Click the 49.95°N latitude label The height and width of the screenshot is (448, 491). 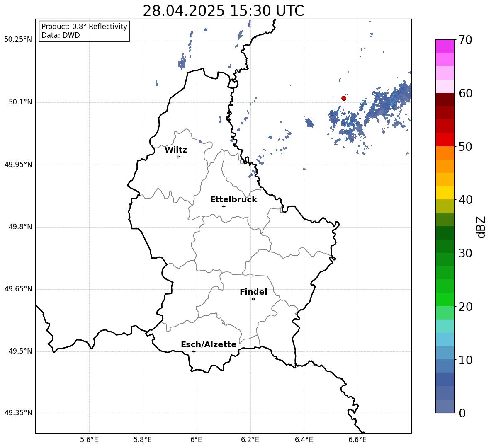tap(18, 164)
